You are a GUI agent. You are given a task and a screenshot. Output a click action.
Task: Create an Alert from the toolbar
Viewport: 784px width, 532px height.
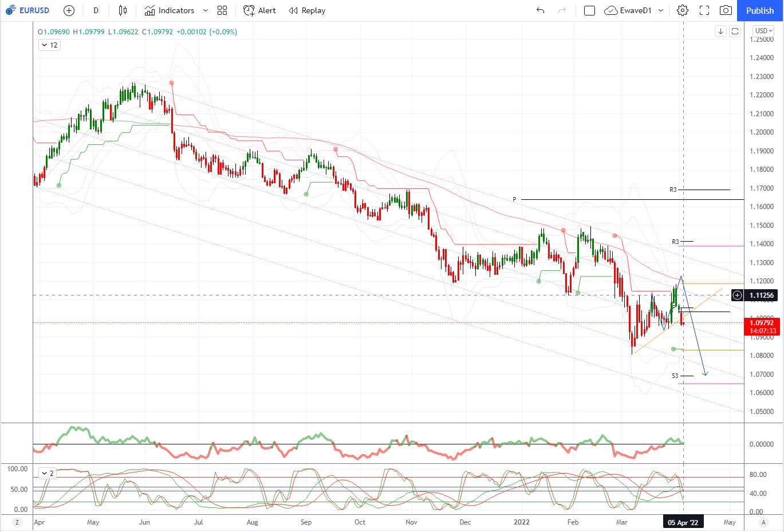[259, 10]
